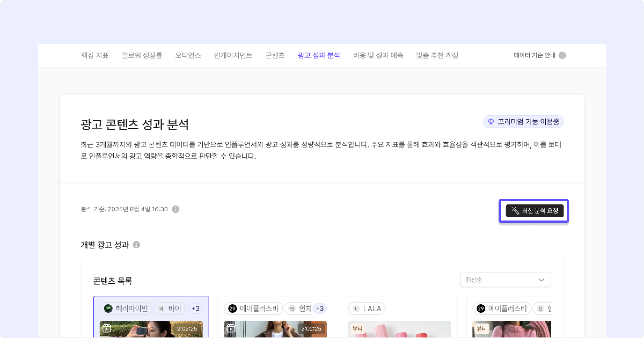Switch to 핵심 지표 tab

95,55
